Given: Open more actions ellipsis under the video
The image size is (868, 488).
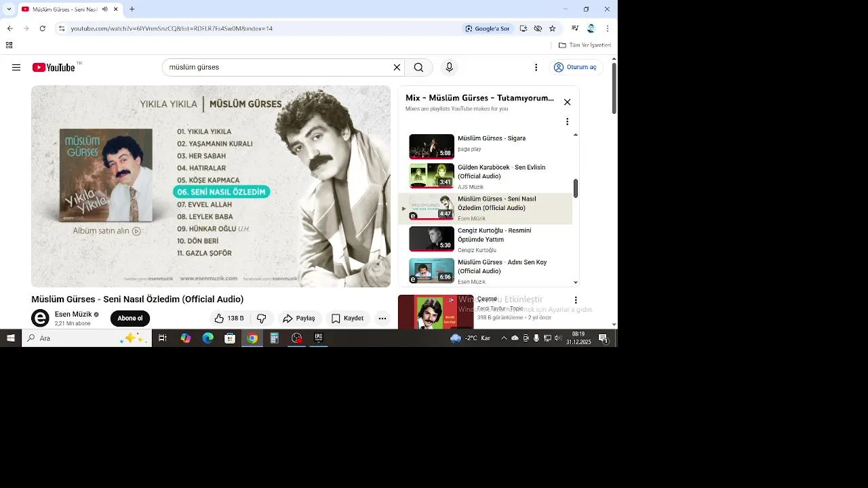Looking at the screenshot, I should pos(382,319).
